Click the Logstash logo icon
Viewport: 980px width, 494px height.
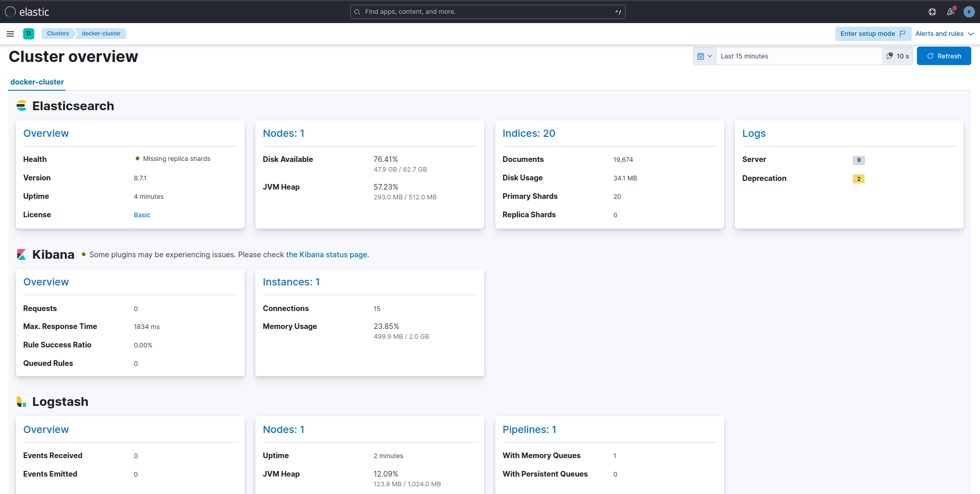point(22,402)
